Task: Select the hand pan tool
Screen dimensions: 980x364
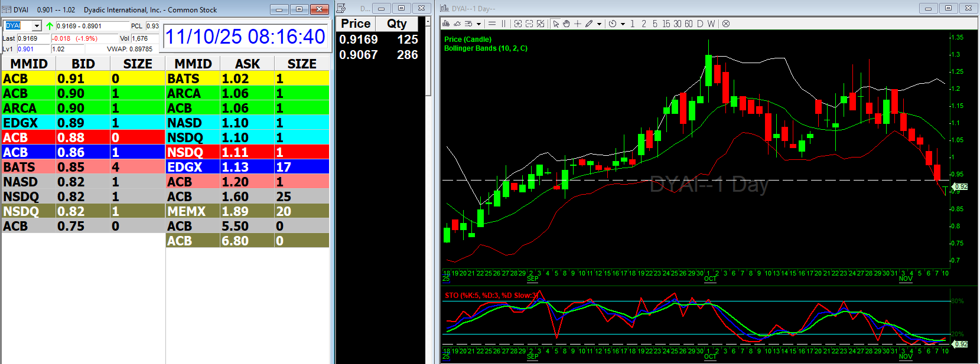Action: [x=566, y=24]
